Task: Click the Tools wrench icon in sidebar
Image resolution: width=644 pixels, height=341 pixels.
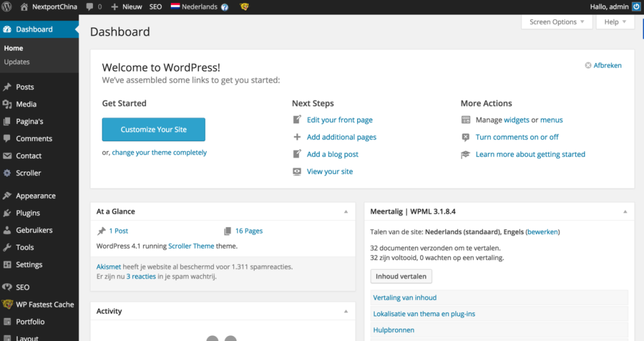Action: (7, 247)
